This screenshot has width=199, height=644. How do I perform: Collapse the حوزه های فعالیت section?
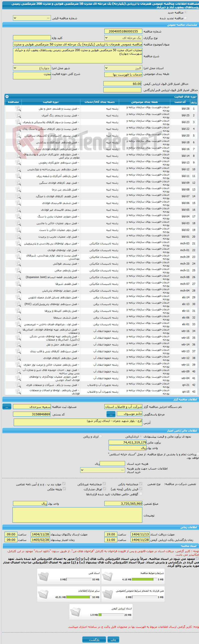click(7, 97)
